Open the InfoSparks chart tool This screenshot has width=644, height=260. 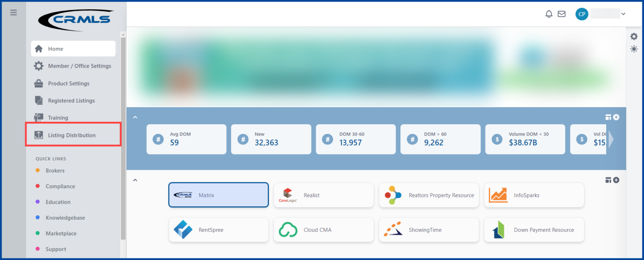click(534, 195)
